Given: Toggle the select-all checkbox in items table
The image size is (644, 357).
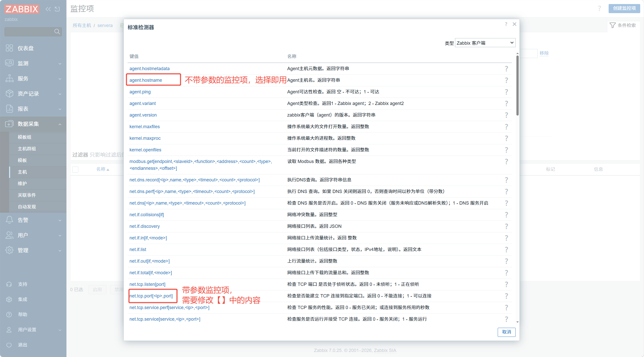Looking at the screenshot, I should [x=75, y=169].
